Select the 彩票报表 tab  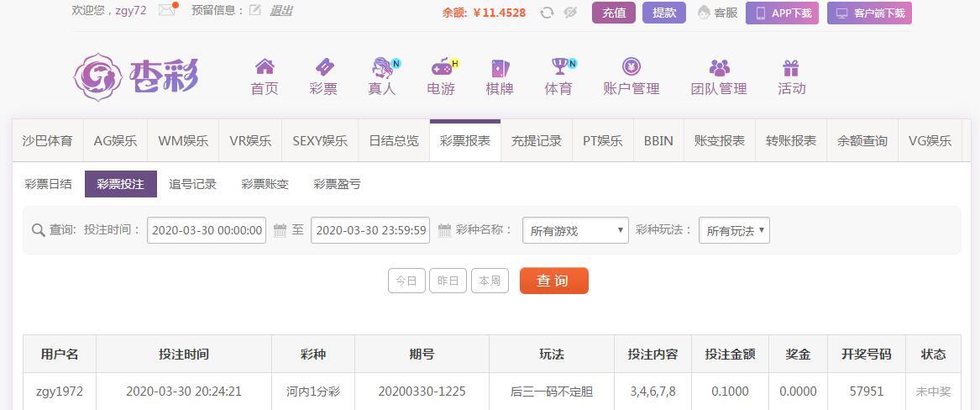(x=465, y=140)
